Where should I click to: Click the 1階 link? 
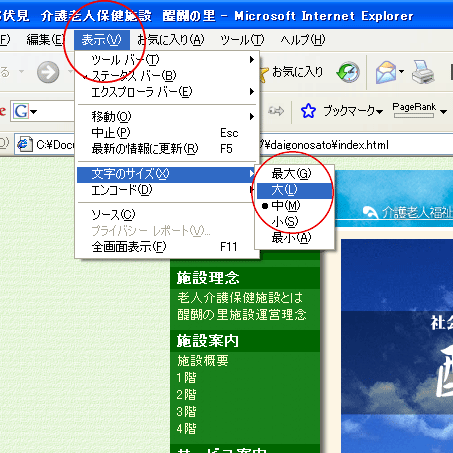pos(186,378)
